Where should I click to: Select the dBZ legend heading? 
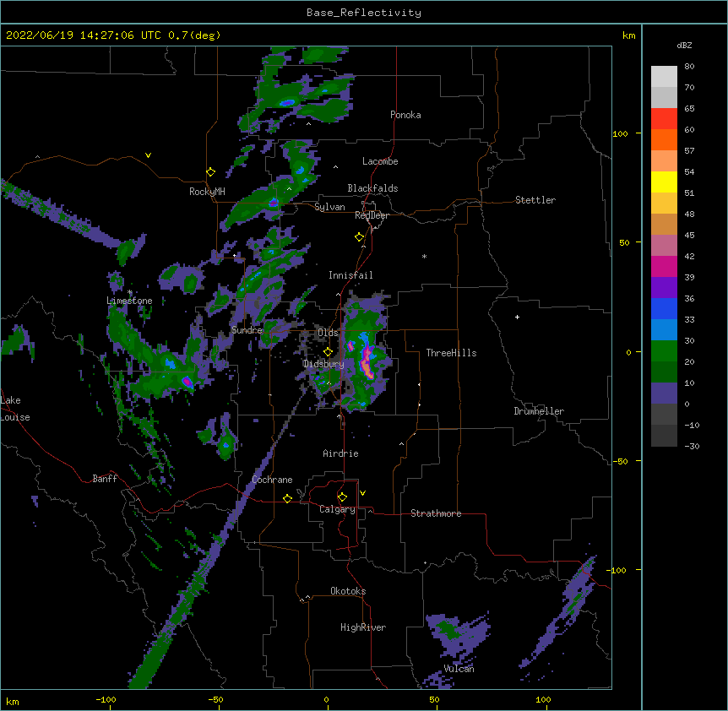click(x=684, y=45)
